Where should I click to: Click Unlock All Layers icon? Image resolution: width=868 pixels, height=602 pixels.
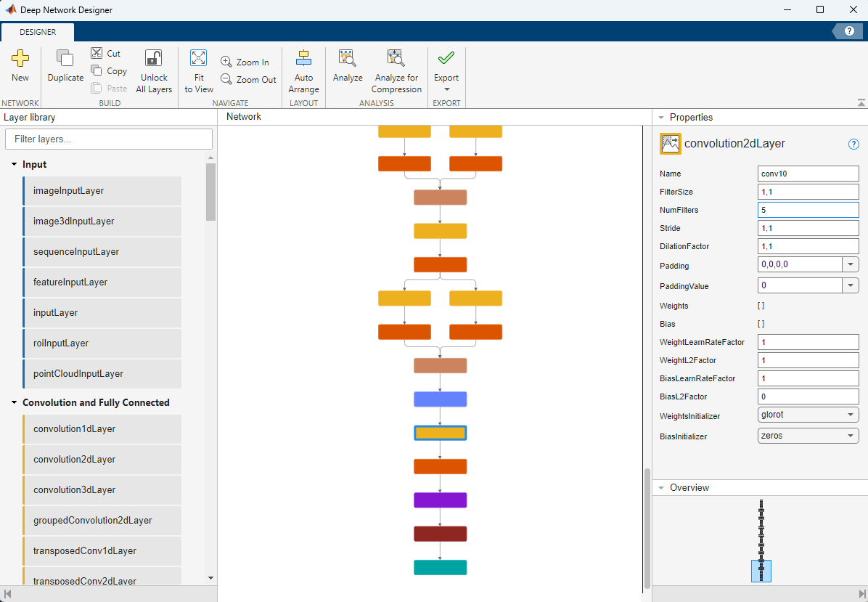(154, 60)
